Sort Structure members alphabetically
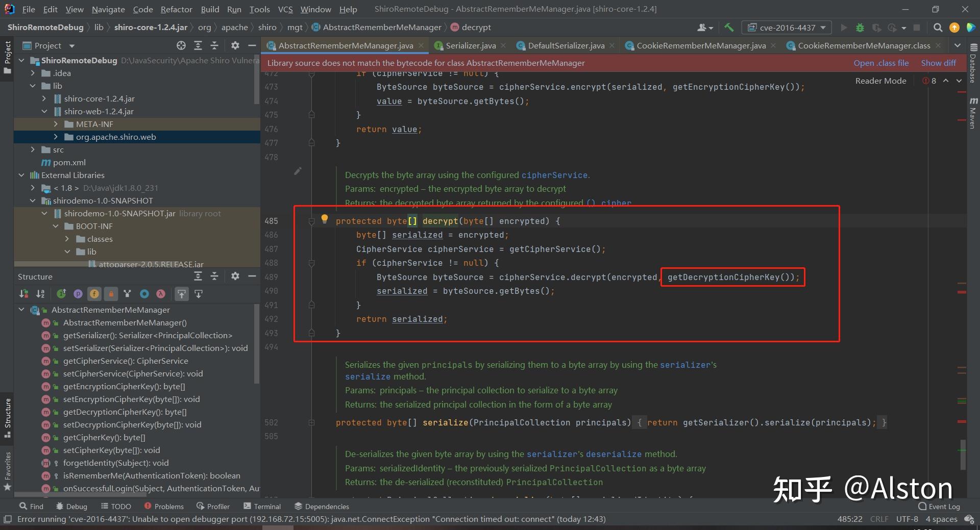 (40, 294)
